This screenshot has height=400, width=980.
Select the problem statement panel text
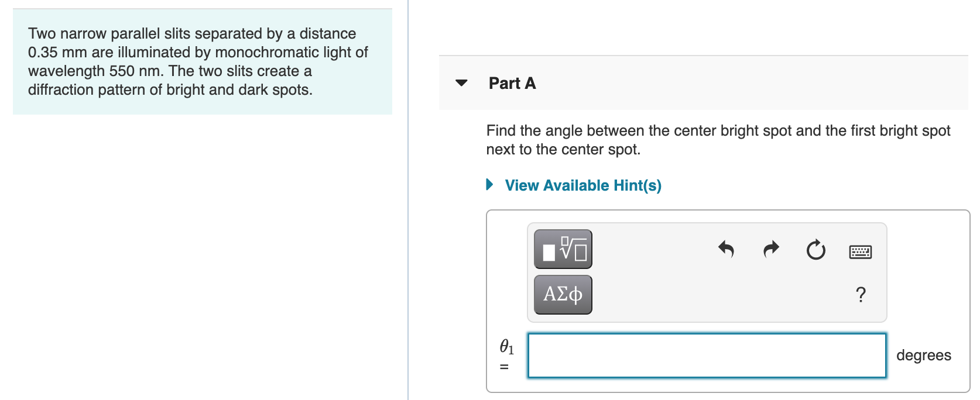pos(198,61)
